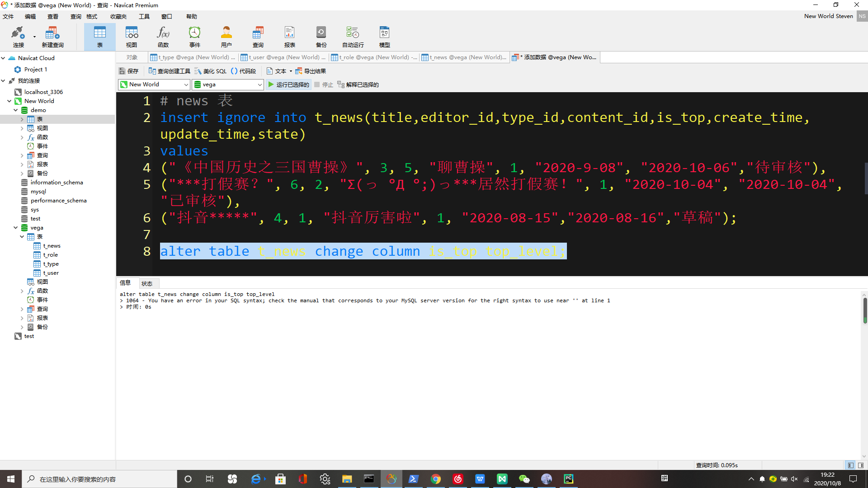The height and width of the screenshot is (488, 868).
Task: Open the Query Builder tool (查询创建工具)
Action: pyautogui.click(x=170, y=71)
